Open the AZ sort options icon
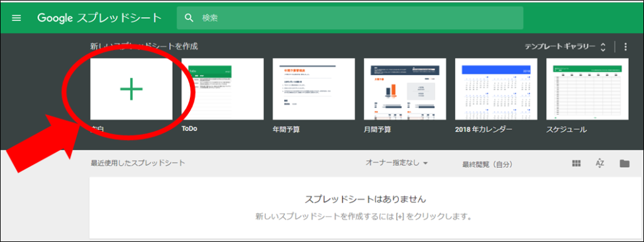The width and height of the screenshot is (644, 242). [x=599, y=163]
